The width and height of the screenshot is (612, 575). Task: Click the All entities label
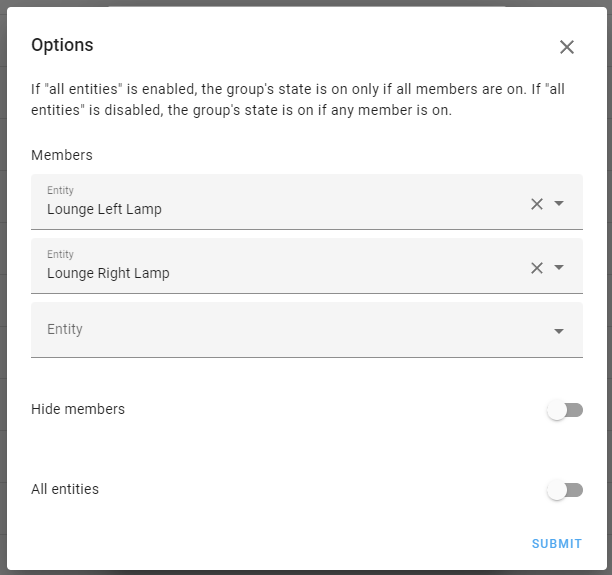pyautogui.click(x=65, y=489)
